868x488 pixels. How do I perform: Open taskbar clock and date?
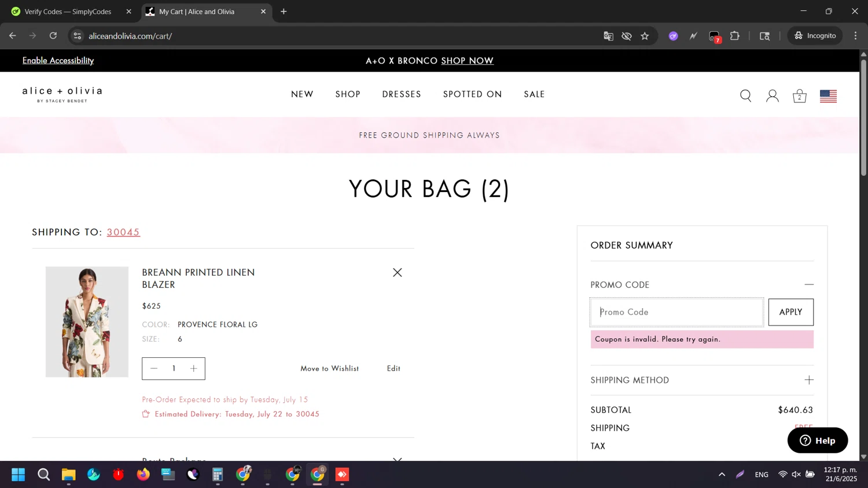(x=840, y=474)
